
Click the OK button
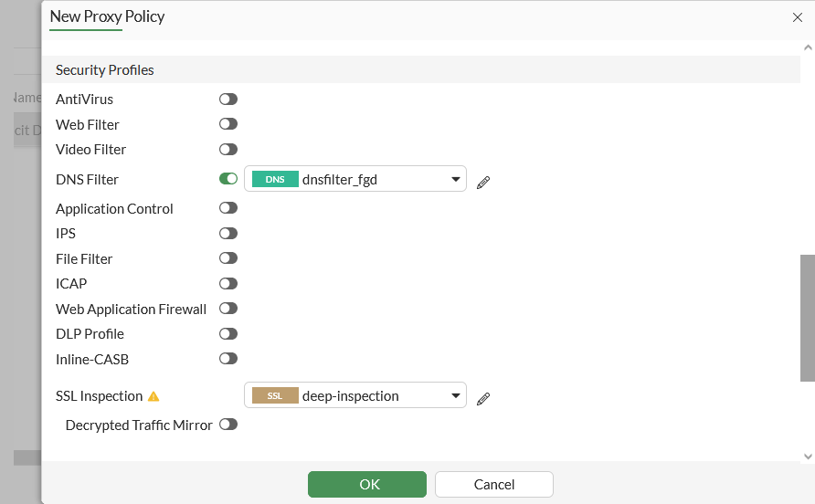pyautogui.click(x=366, y=484)
